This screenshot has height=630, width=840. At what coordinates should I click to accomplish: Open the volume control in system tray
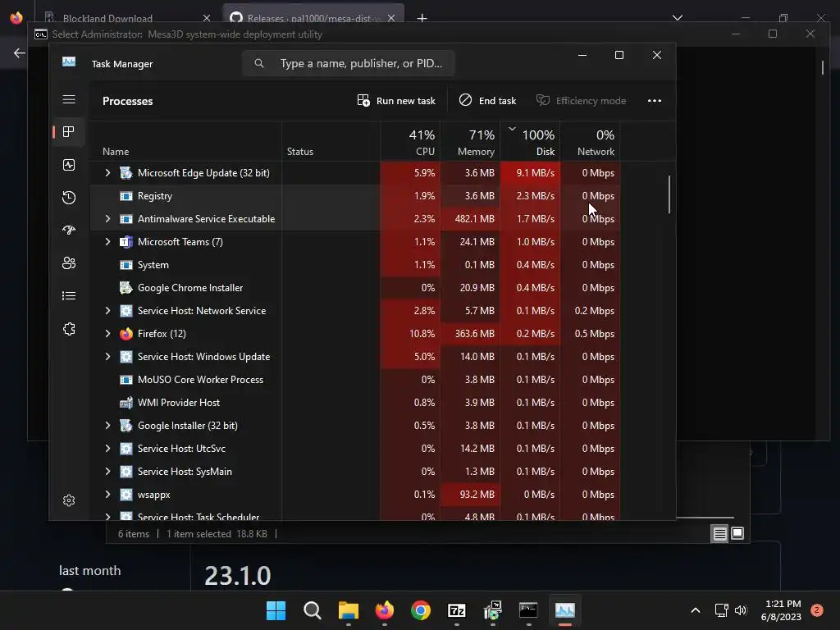tap(741, 610)
